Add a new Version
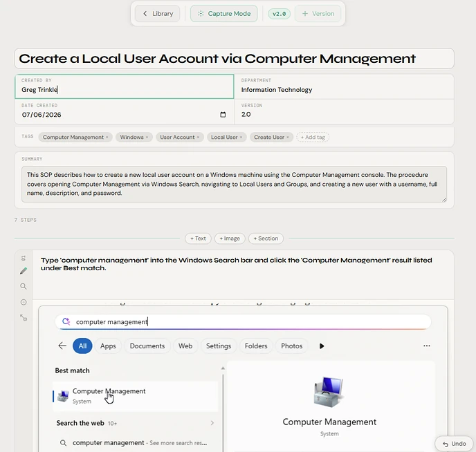Image resolution: width=476 pixels, height=452 pixels. click(x=318, y=14)
